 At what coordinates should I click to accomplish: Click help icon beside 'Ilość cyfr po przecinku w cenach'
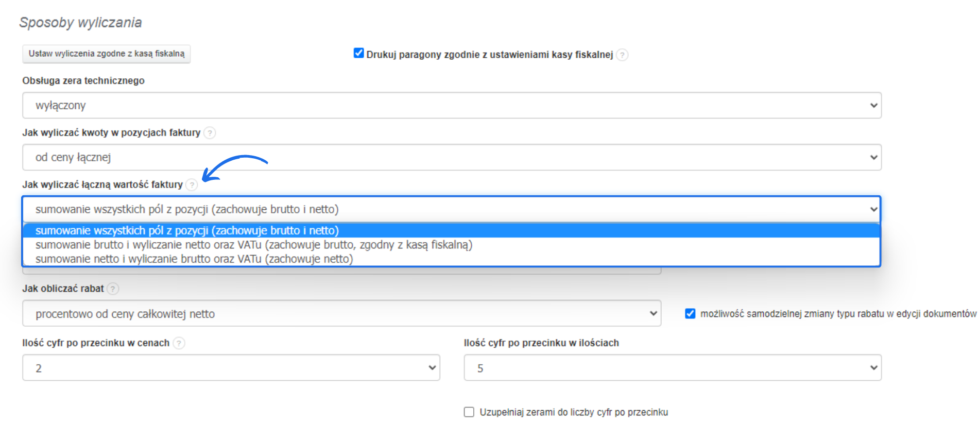click(179, 343)
